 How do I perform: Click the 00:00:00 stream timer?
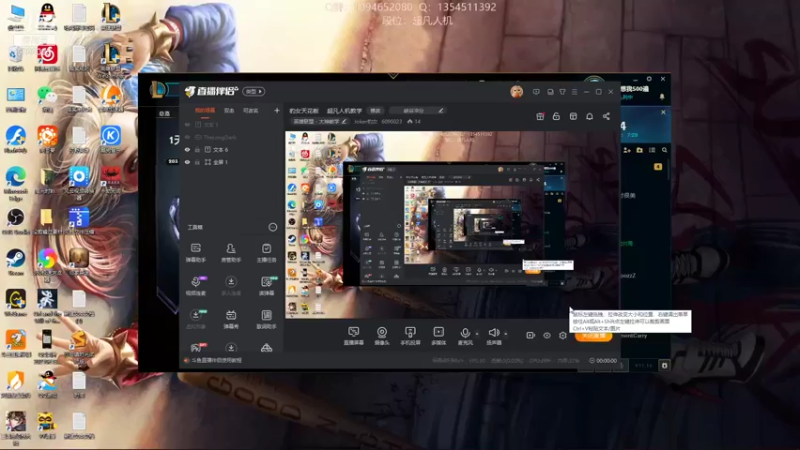[603, 360]
